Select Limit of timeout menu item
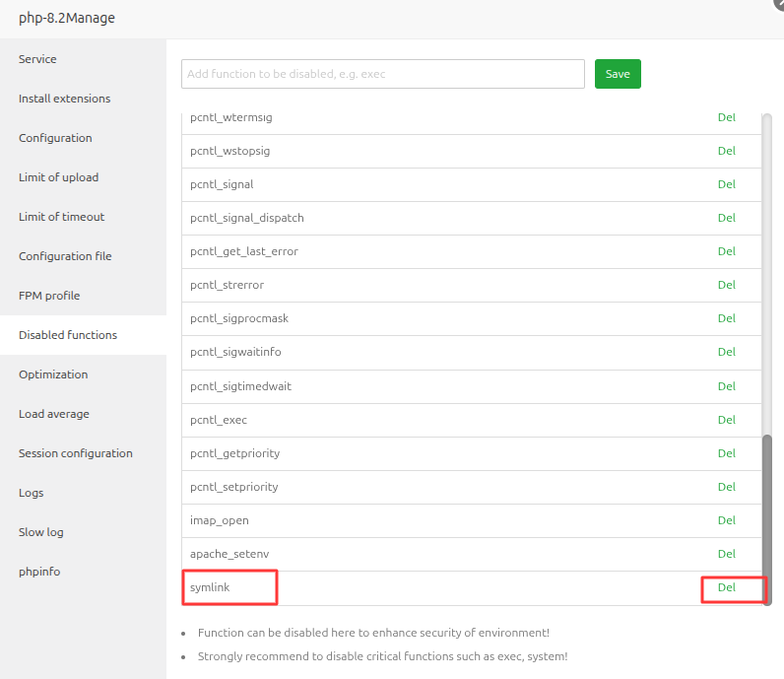784x679 pixels. tap(61, 217)
